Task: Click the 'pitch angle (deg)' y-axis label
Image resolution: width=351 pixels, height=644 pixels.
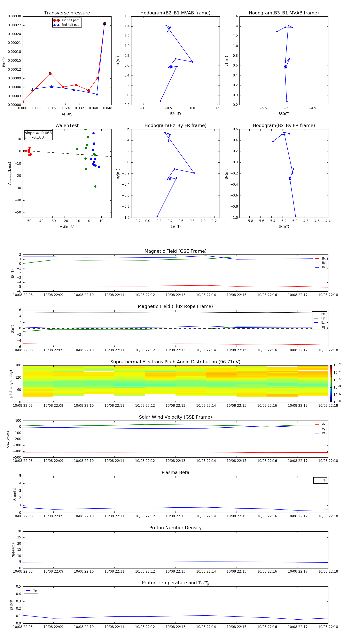Action: tap(11, 384)
